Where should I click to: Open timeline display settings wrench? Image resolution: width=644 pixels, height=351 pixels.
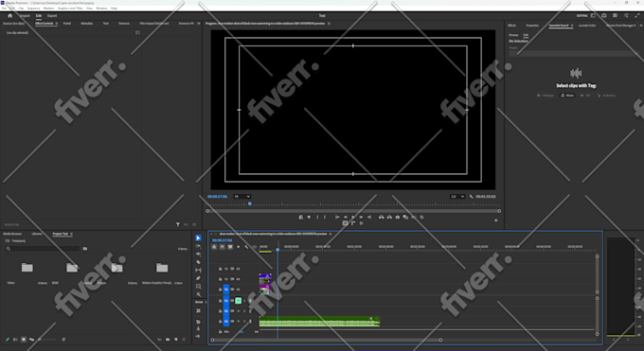tap(246, 247)
